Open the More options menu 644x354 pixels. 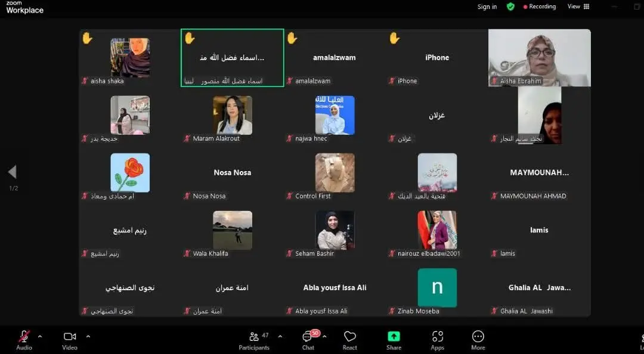tap(478, 340)
